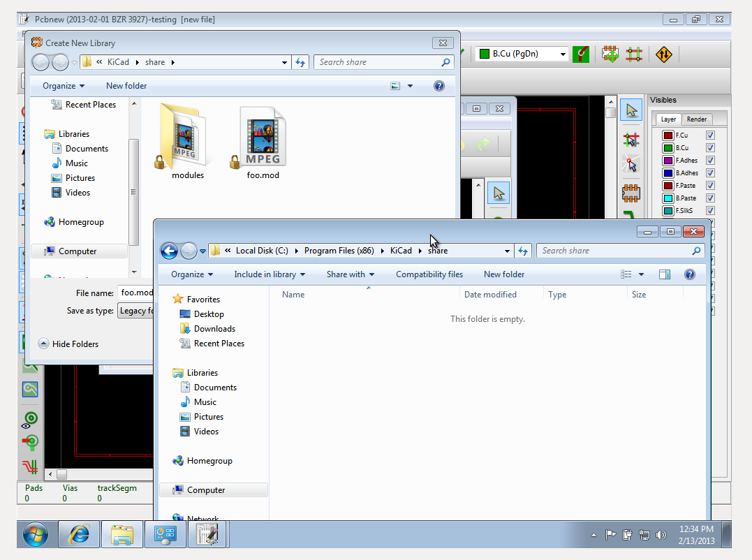Click the B.Paste cyan color swatch
The width and height of the screenshot is (752, 560).
(668, 198)
